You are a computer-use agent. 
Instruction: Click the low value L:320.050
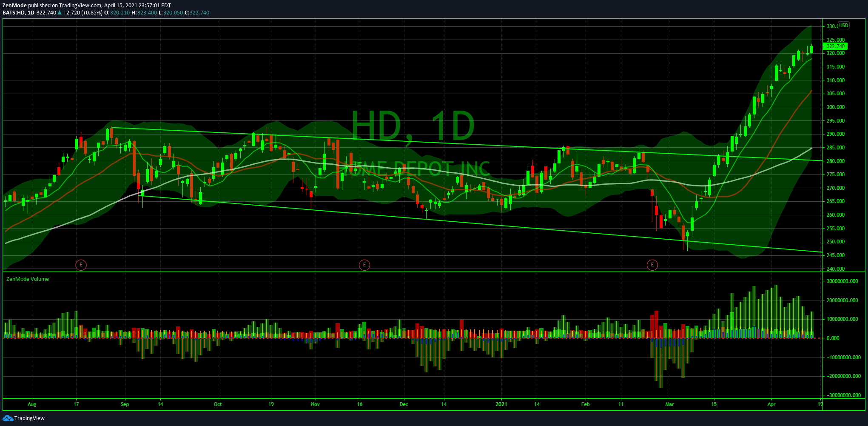pos(171,13)
